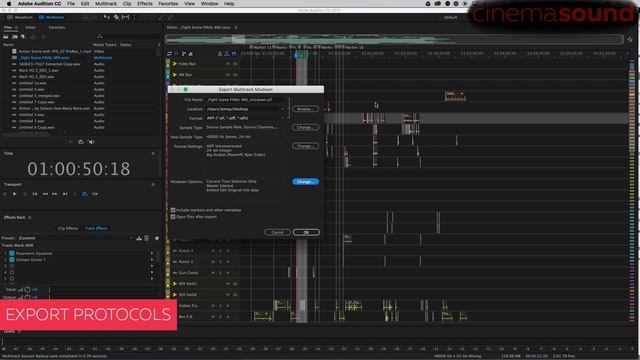Image resolution: width=640 pixels, height=360 pixels.
Task: Click the Open File icon in Files panel
Action: click(6, 36)
